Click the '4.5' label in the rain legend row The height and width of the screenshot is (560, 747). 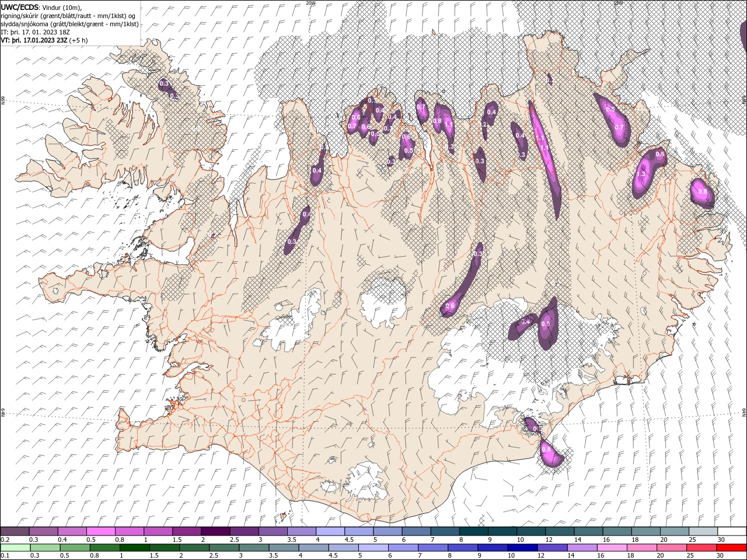click(333, 556)
